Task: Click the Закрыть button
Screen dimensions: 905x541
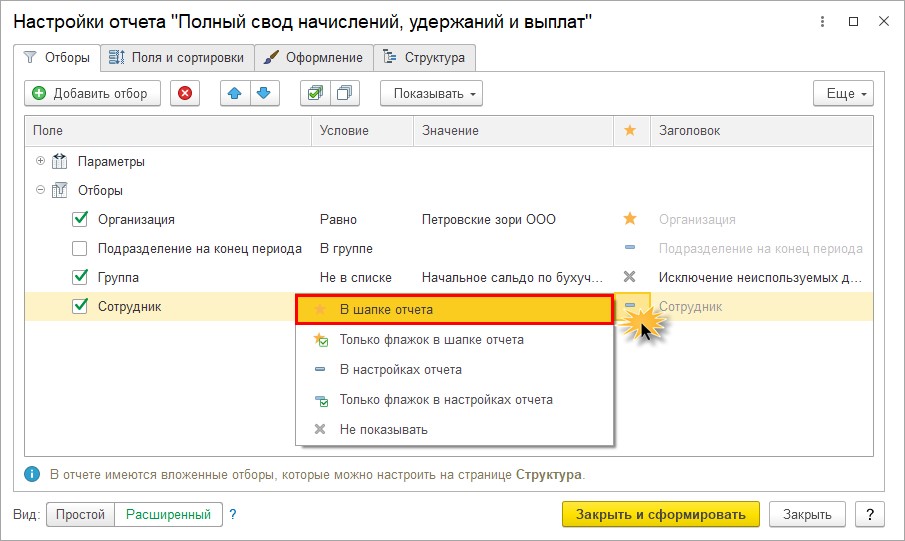Action: click(807, 514)
